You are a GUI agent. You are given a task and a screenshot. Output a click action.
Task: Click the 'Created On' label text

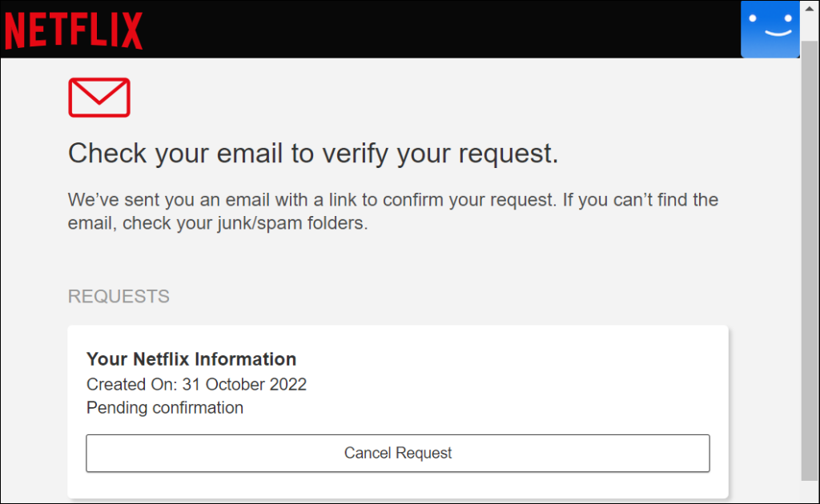click(131, 384)
